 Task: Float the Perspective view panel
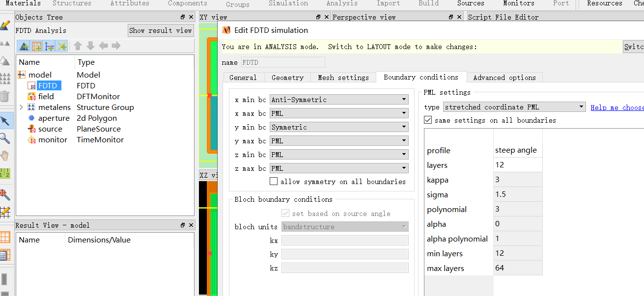point(451,17)
